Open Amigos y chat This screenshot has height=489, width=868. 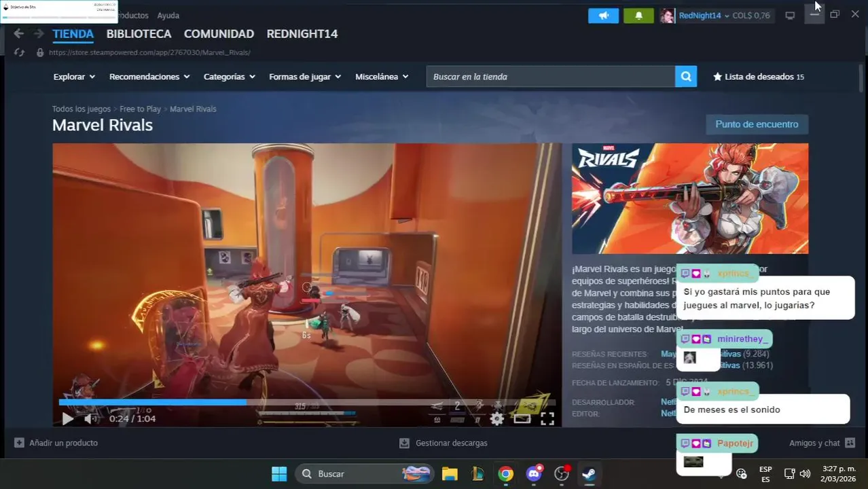click(x=814, y=443)
